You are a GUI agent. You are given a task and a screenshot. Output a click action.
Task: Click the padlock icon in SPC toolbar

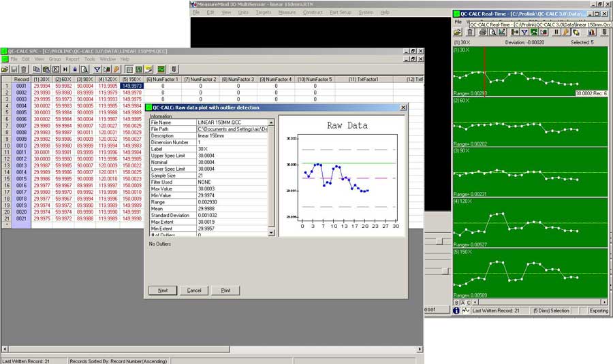[x=75, y=69]
